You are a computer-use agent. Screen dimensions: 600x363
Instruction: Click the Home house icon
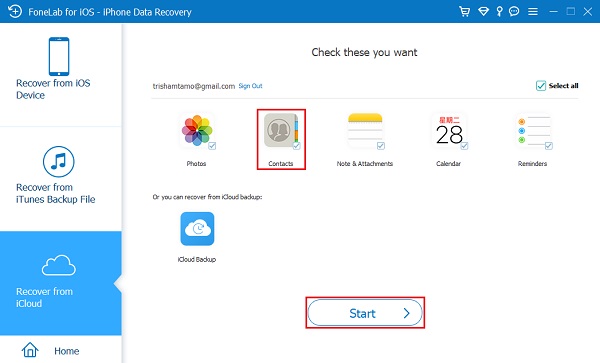point(30,350)
